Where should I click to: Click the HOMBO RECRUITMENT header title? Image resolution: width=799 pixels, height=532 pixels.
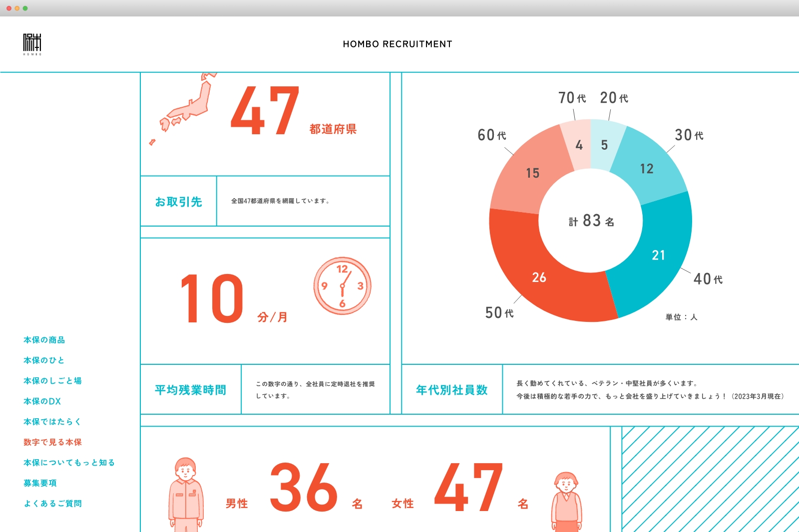pyautogui.click(x=398, y=44)
